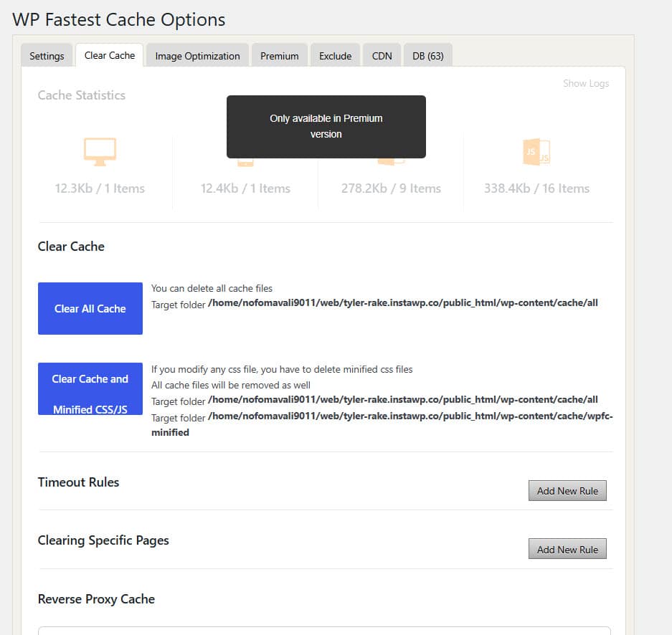Select the Clear Cache tab

tap(109, 55)
